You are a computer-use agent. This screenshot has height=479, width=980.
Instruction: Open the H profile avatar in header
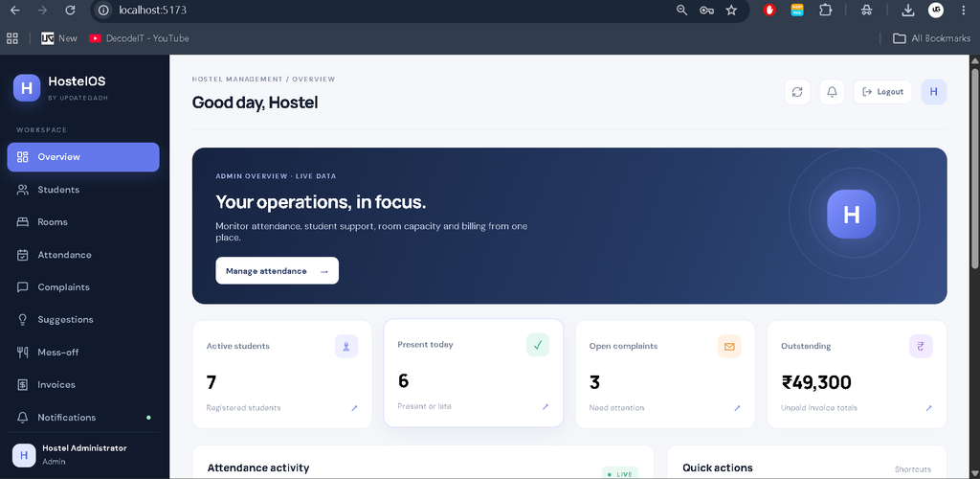(934, 92)
